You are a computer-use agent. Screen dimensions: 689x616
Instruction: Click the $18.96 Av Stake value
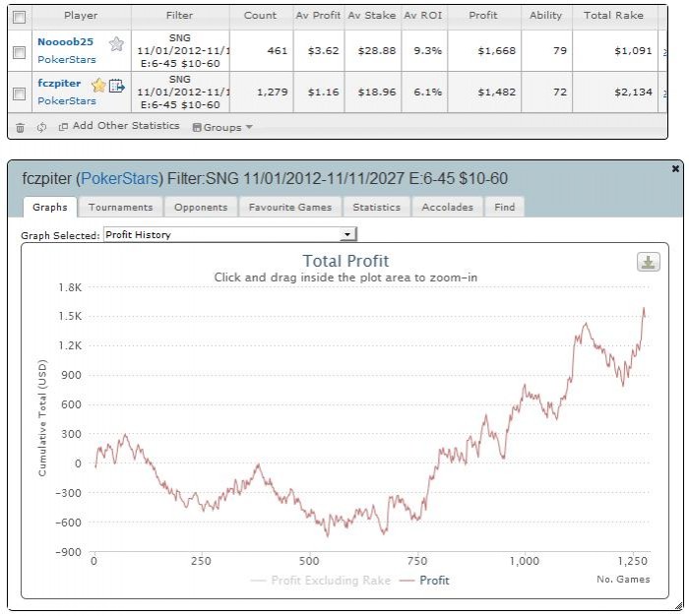point(377,92)
